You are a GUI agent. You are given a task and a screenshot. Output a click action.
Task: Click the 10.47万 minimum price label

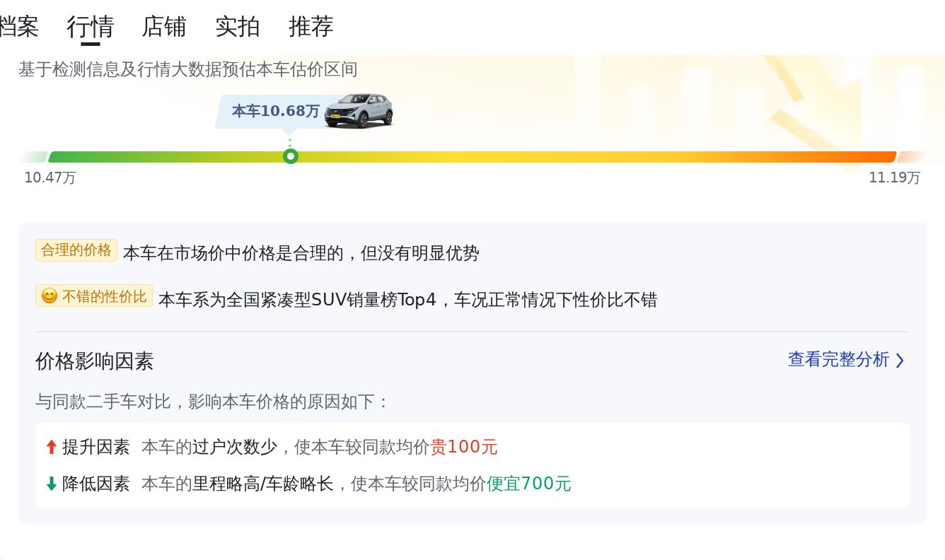[x=50, y=177]
